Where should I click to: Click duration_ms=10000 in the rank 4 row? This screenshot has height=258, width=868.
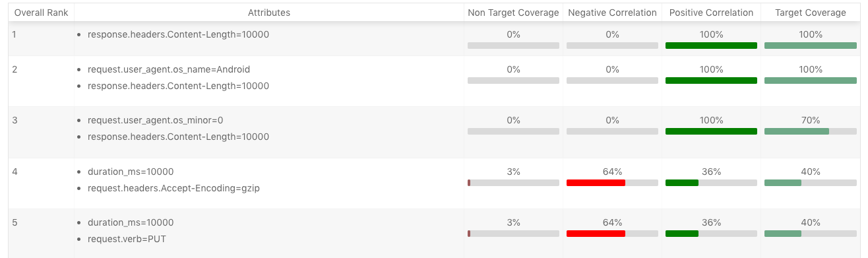click(131, 172)
